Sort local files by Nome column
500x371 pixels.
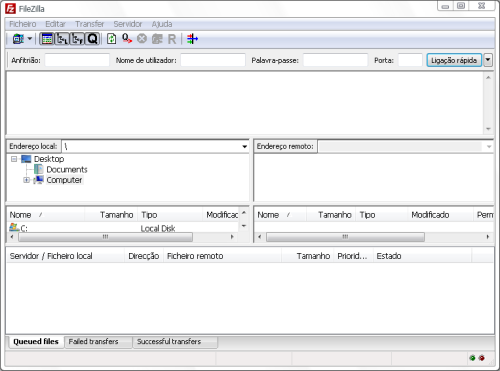click(x=46, y=215)
